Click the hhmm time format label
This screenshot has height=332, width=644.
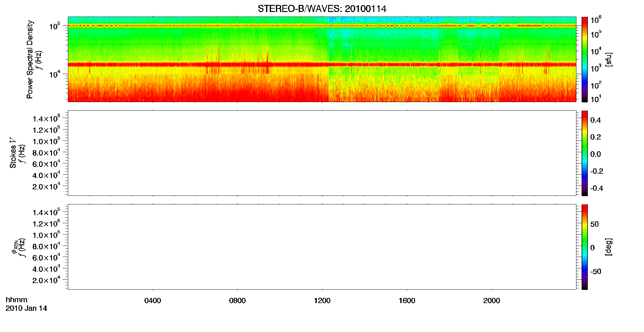point(17,300)
